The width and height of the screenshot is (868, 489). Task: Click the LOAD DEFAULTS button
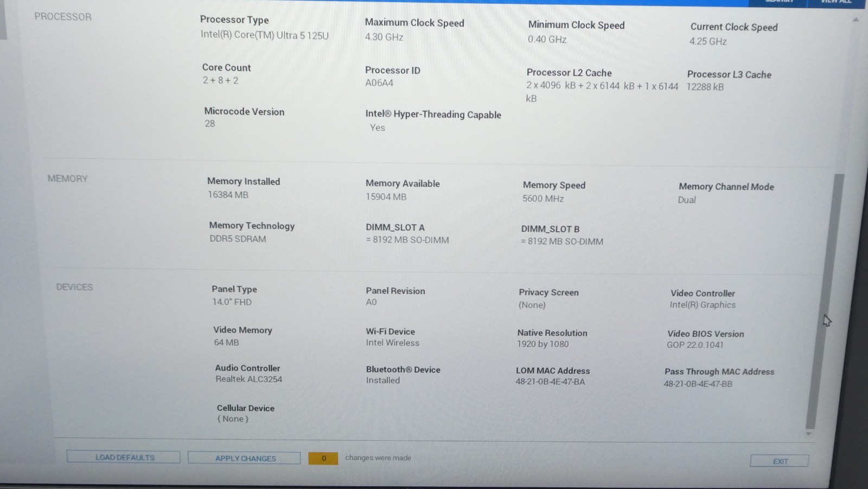tap(124, 457)
